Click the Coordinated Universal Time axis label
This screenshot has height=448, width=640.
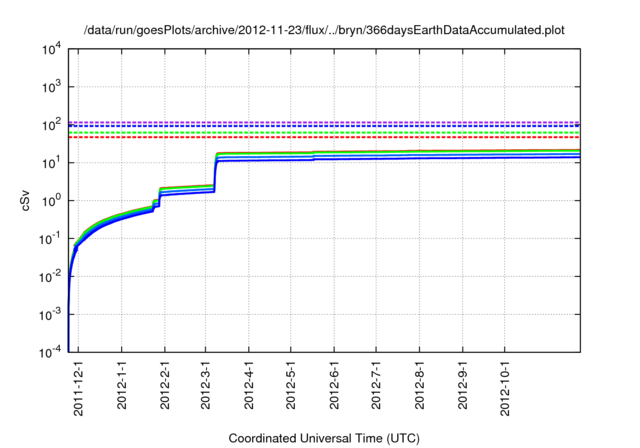[324, 438]
